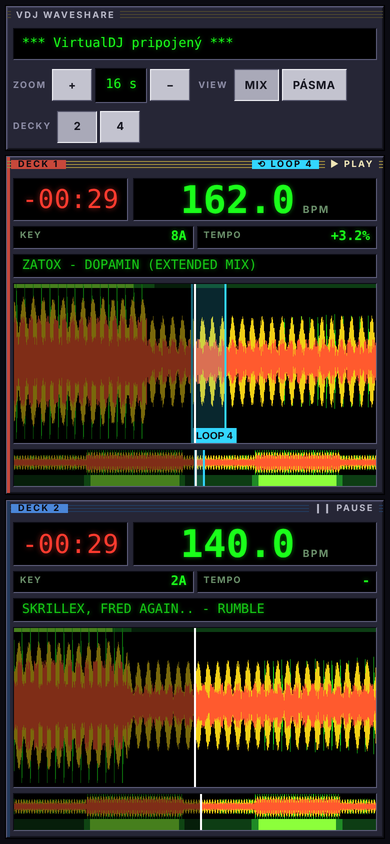
Task: Click Deck 1 key value 8A
Action: tap(179, 236)
